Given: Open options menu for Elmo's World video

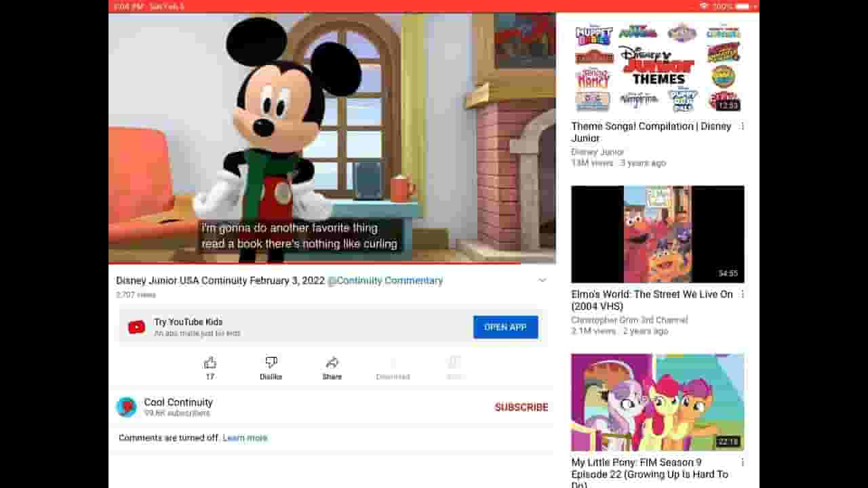Looking at the screenshot, I should coord(743,294).
